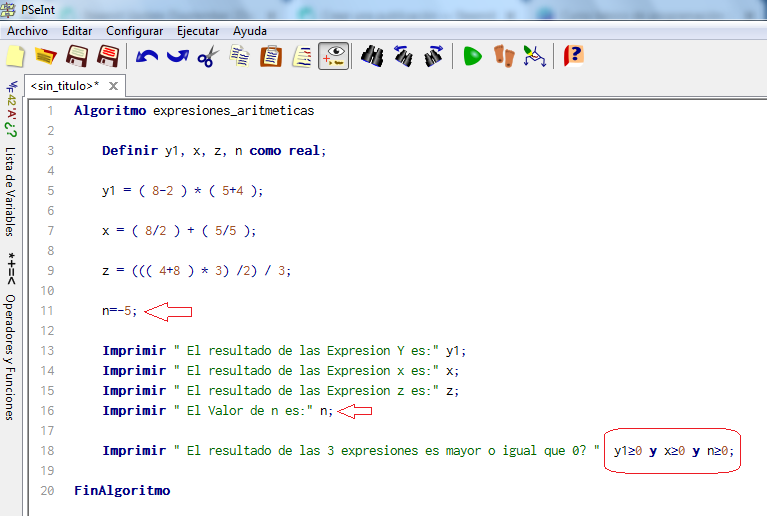767x516 pixels.
Task: Click the expression 'y1≥0 y x≥0 y n≥0;'
Action: coord(674,451)
